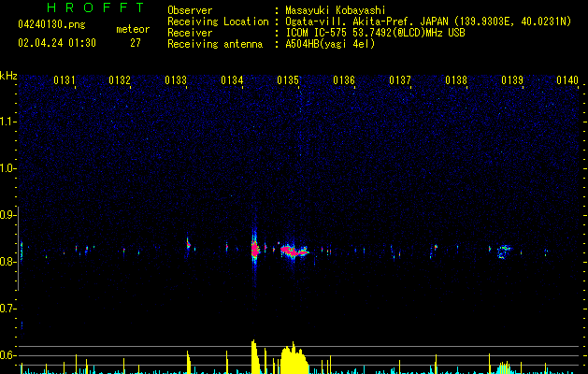The width and height of the screenshot is (588, 374).
Task: Click the Receiver label
Action: click(x=190, y=33)
